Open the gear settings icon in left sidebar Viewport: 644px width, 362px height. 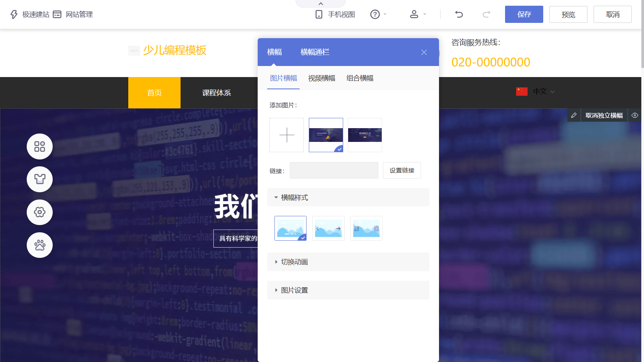click(39, 212)
